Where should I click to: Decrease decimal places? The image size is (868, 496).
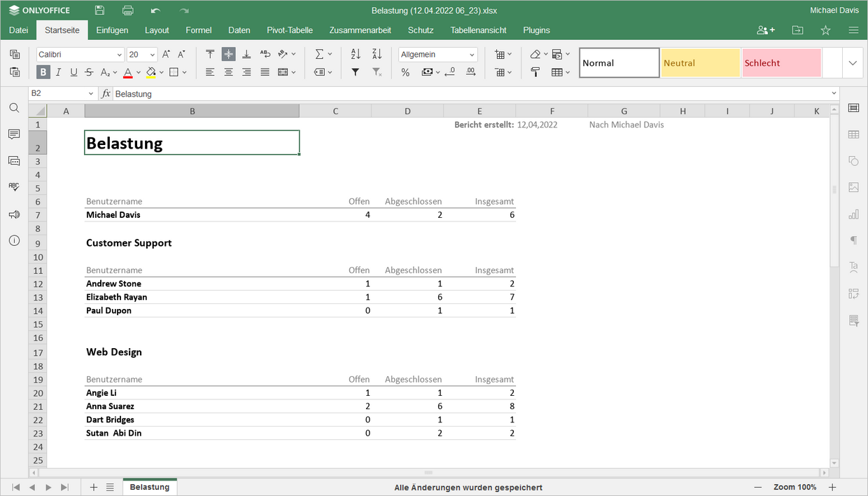pyautogui.click(x=449, y=71)
